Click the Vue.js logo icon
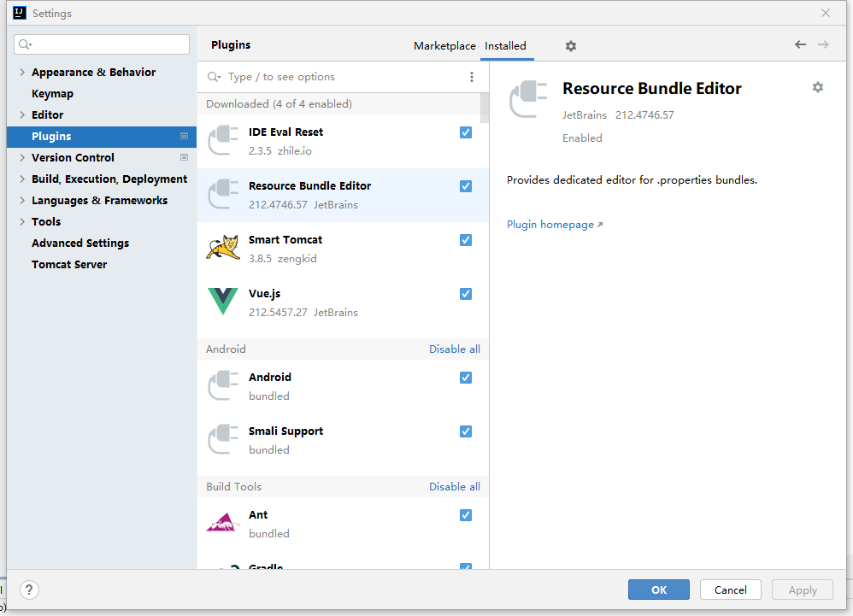Viewport: 853px width, 616px height. 223,302
